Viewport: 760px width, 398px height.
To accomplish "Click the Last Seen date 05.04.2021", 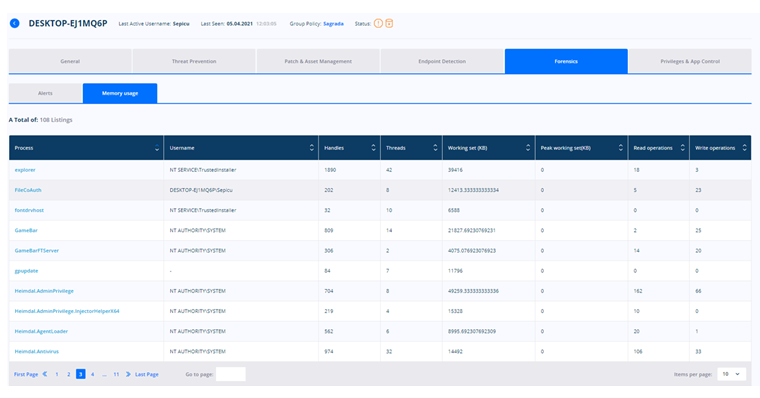I will [239, 23].
